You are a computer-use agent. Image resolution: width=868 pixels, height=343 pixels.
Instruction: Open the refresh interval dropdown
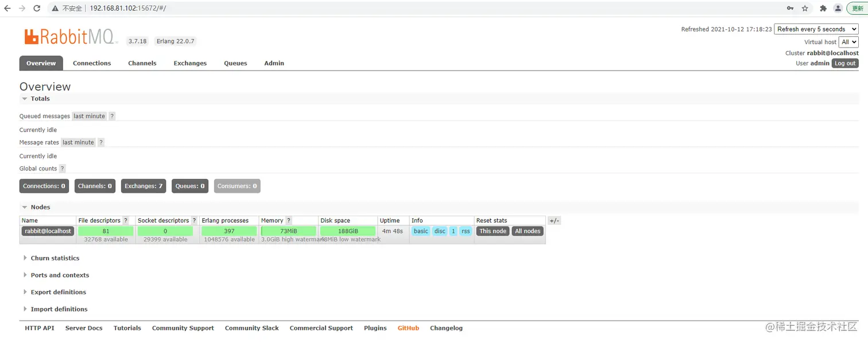[x=816, y=29]
